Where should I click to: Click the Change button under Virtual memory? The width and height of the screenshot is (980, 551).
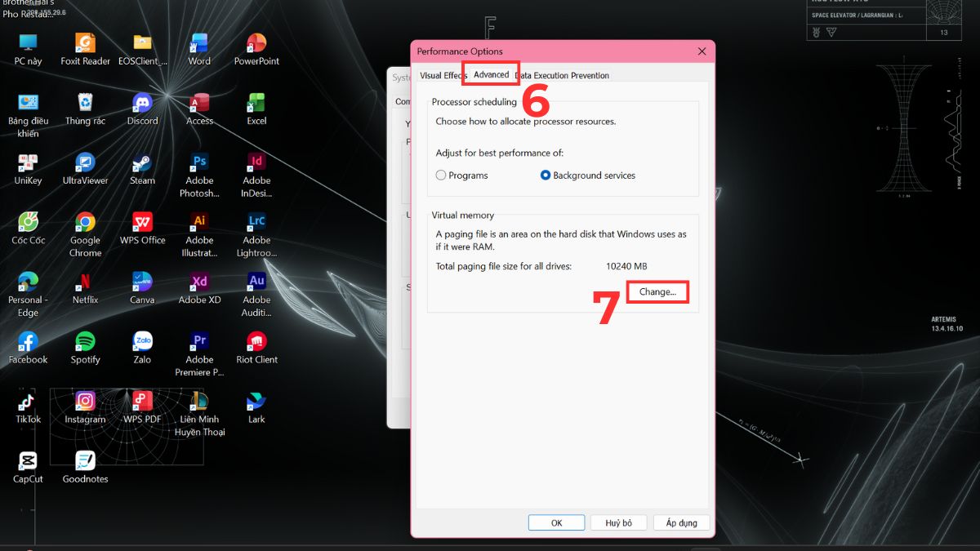[657, 291]
